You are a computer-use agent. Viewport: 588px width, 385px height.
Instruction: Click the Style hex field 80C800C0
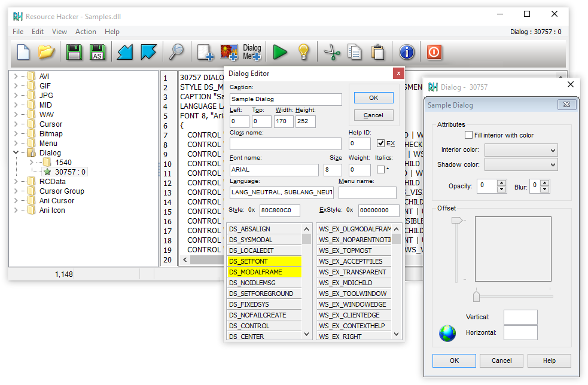click(x=280, y=210)
